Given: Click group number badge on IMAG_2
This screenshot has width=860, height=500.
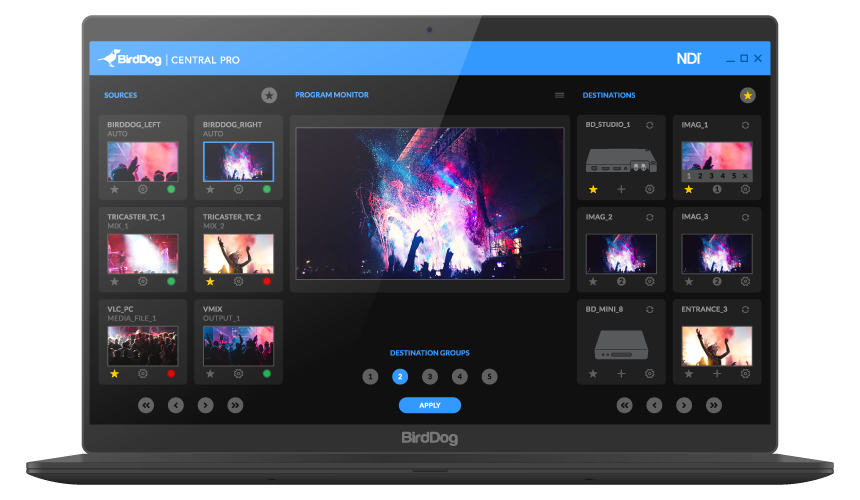Looking at the screenshot, I should point(621,281).
